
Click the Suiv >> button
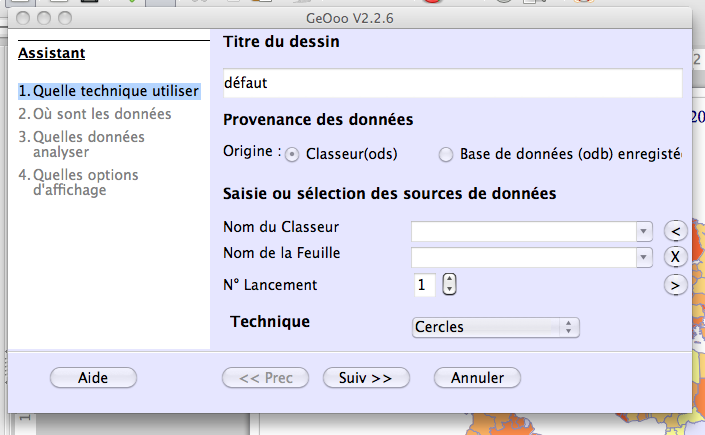(x=366, y=377)
